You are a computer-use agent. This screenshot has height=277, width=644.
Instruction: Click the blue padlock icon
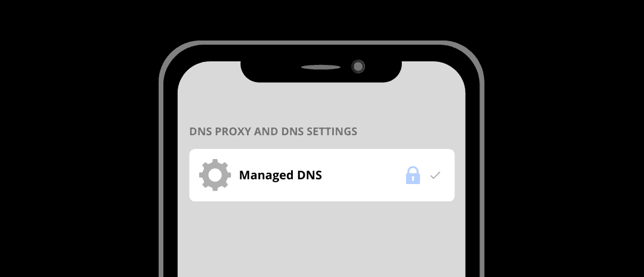tap(413, 175)
